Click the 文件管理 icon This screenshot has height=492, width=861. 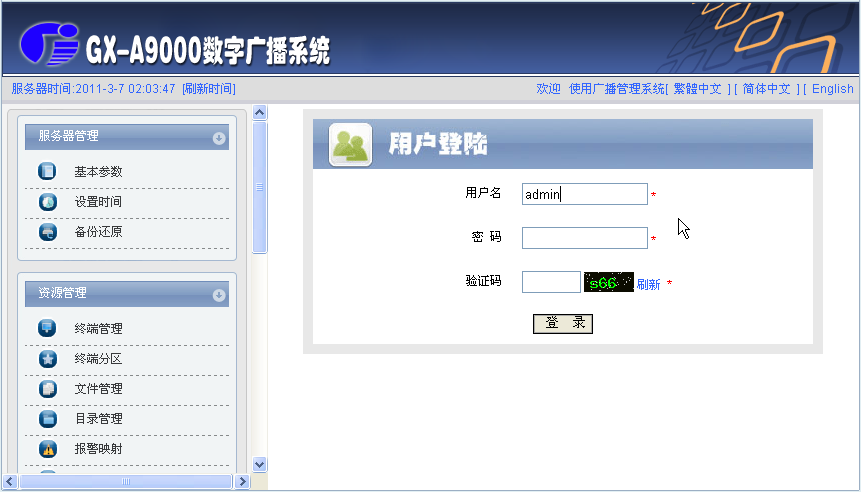point(48,388)
